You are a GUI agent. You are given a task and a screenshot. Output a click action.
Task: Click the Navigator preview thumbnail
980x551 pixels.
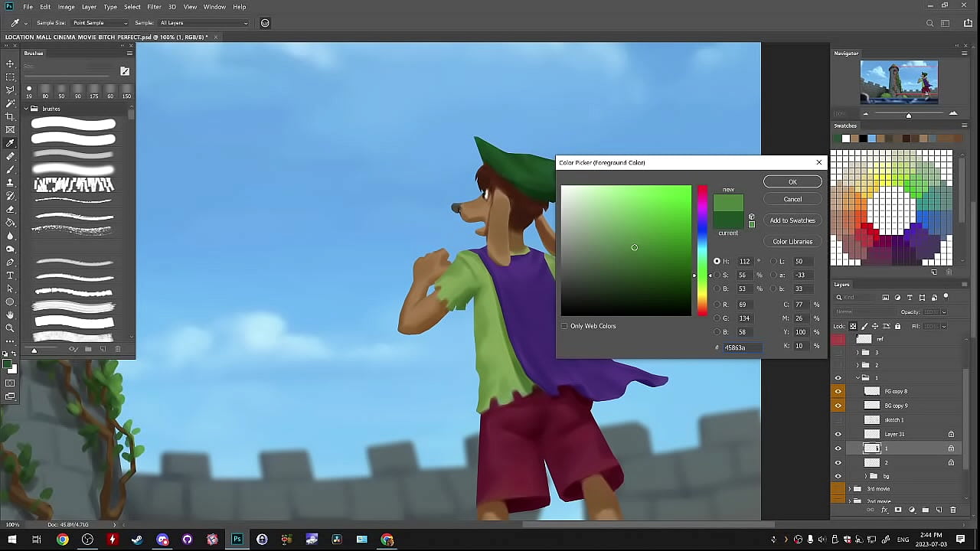[899, 83]
